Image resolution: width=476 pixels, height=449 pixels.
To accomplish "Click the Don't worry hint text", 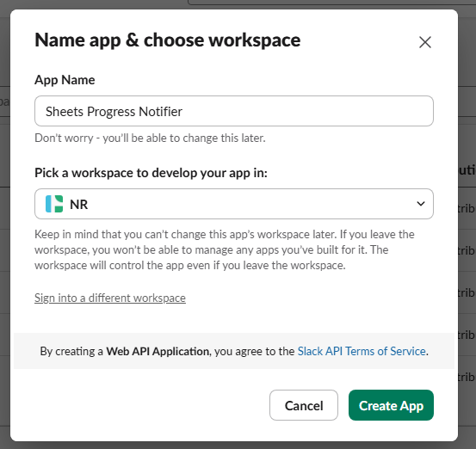I will tap(150, 138).
